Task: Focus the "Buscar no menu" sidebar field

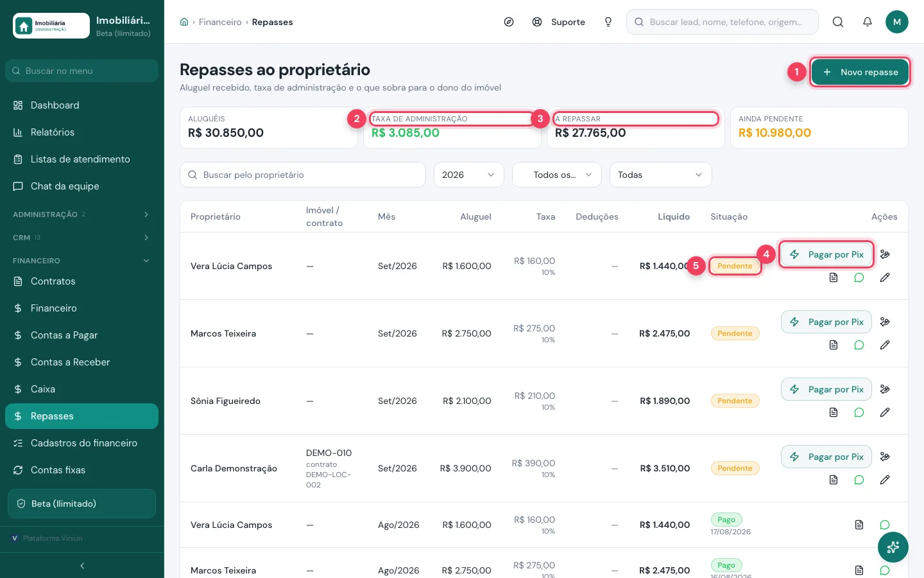Action: tap(81, 71)
